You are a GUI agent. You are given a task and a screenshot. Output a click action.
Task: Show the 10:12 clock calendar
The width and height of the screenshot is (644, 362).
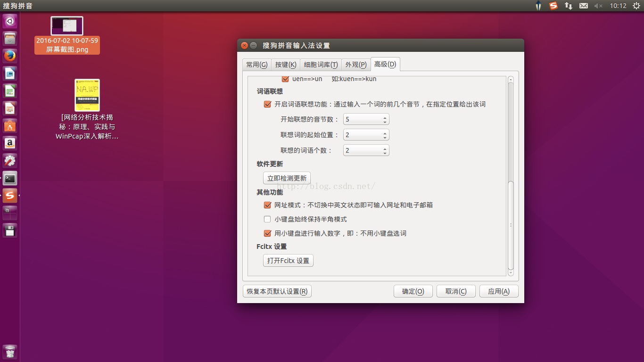click(x=618, y=6)
